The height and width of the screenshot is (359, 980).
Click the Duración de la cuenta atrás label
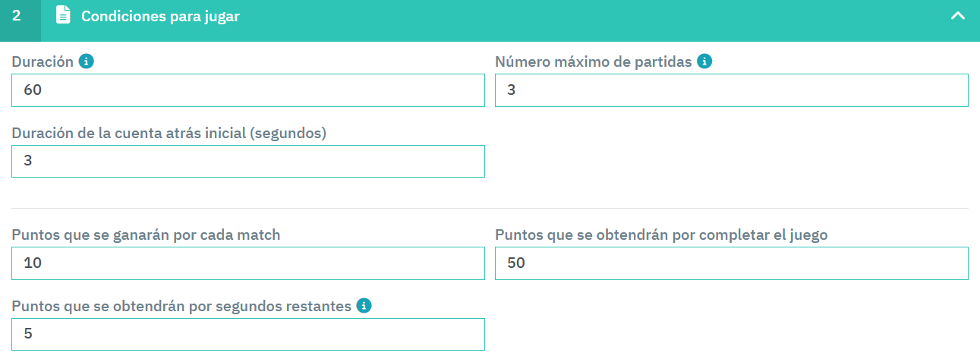pos(169,133)
